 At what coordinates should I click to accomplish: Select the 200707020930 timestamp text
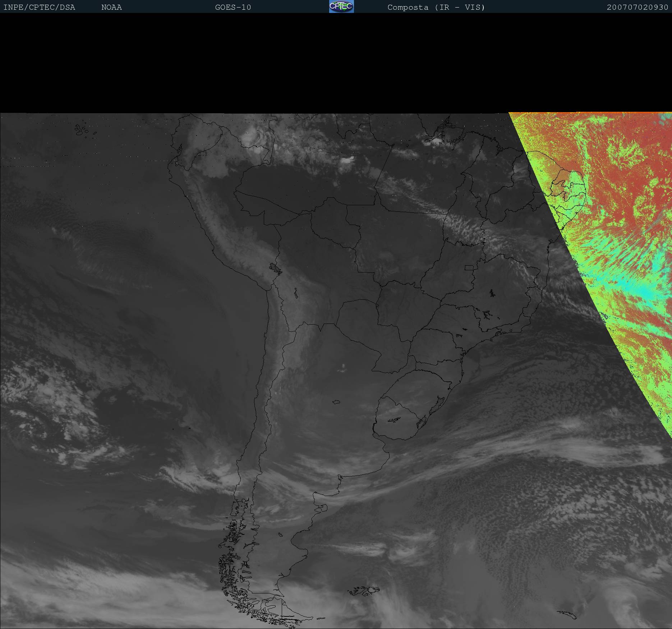637,8
